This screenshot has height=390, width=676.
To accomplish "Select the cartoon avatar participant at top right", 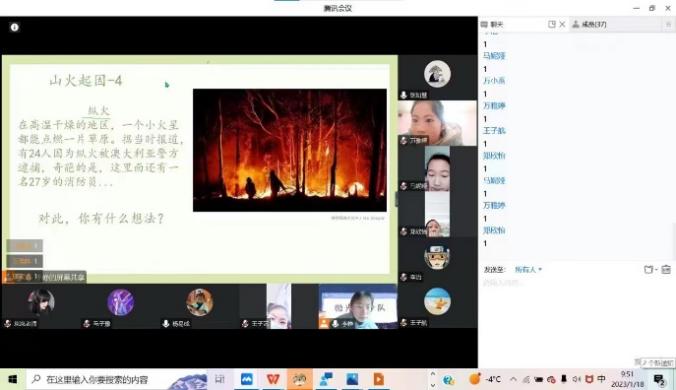I will (437, 74).
